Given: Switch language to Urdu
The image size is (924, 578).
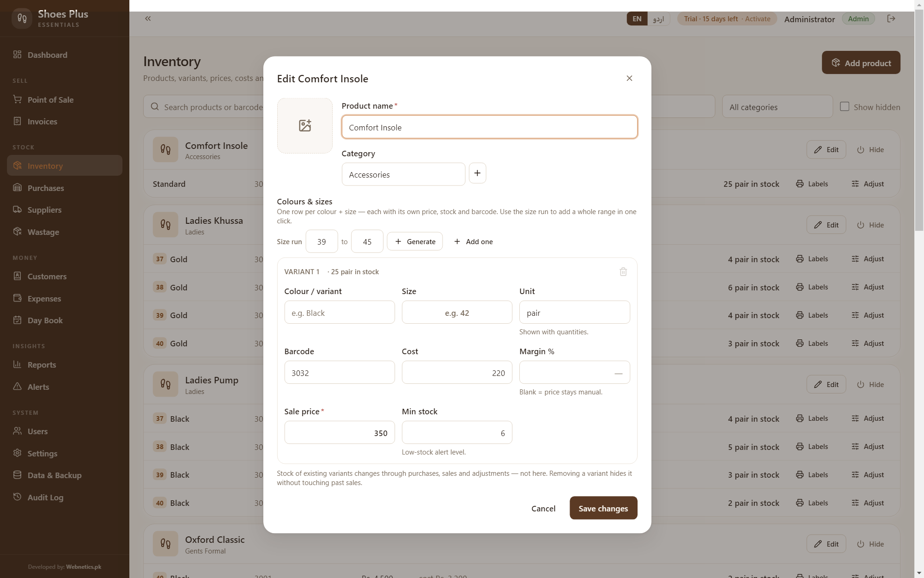Looking at the screenshot, I should tap(658, 18).
